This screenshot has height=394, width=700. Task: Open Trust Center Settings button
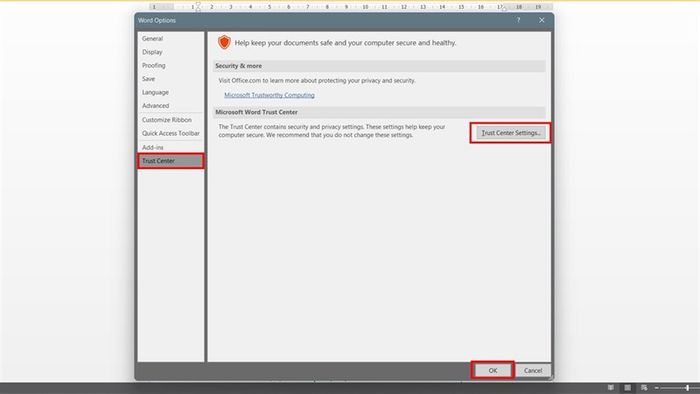pyautogui.click(x=511, y=133)
